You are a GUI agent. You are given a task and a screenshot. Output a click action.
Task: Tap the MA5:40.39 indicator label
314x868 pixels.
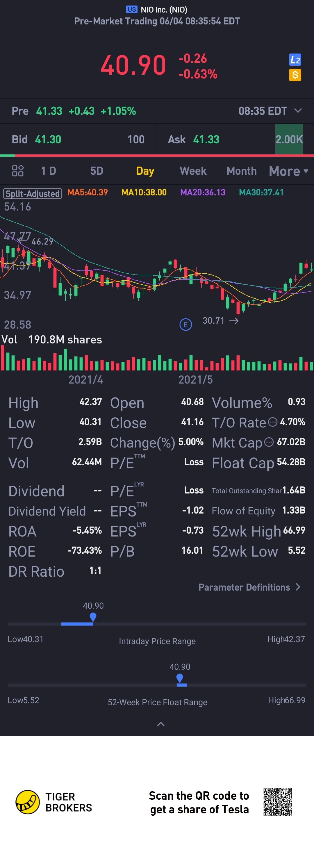tap(88, 193)
